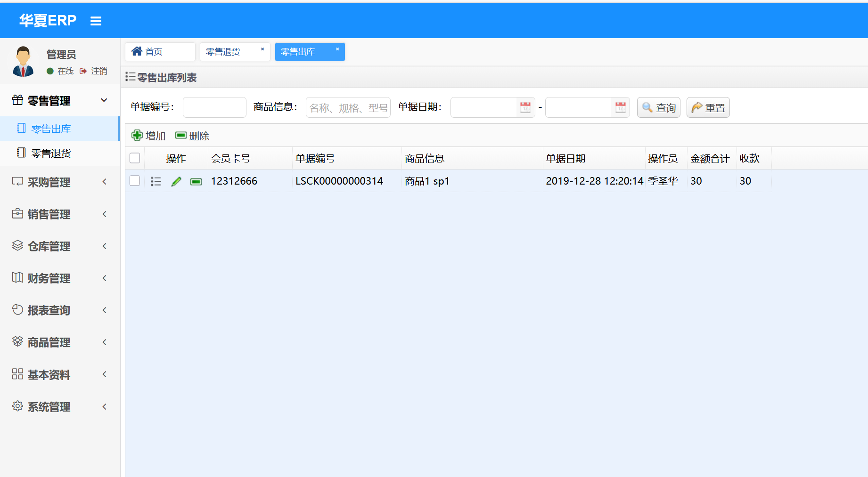Check the row checkbox for 12312666
Screen dimensions: 868x477
(x=135, y=181)
